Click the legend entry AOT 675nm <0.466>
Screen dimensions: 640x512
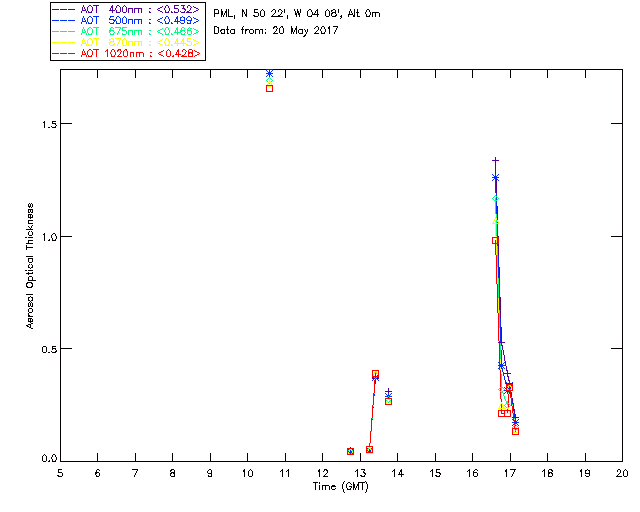click(x=127, y=31)
